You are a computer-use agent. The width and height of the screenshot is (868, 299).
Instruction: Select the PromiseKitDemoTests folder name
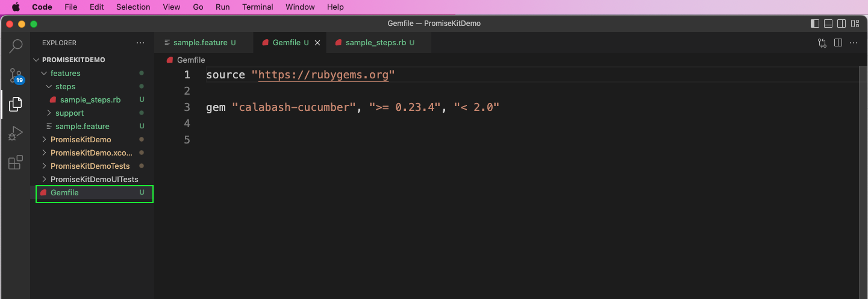[x=90, y=166]
